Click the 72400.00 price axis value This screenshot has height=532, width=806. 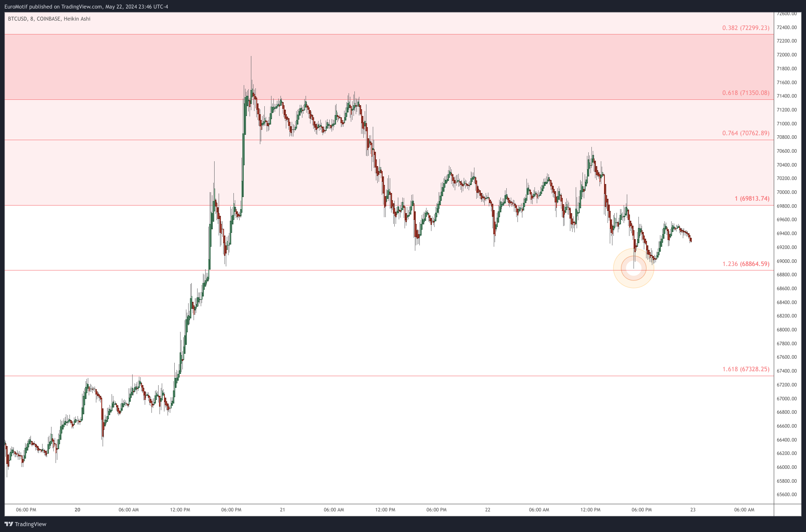787,27
